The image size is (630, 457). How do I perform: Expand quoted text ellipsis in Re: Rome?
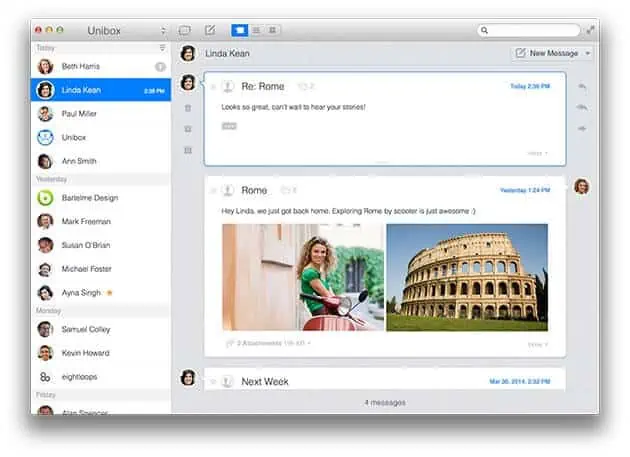click(x=229, y=126)
